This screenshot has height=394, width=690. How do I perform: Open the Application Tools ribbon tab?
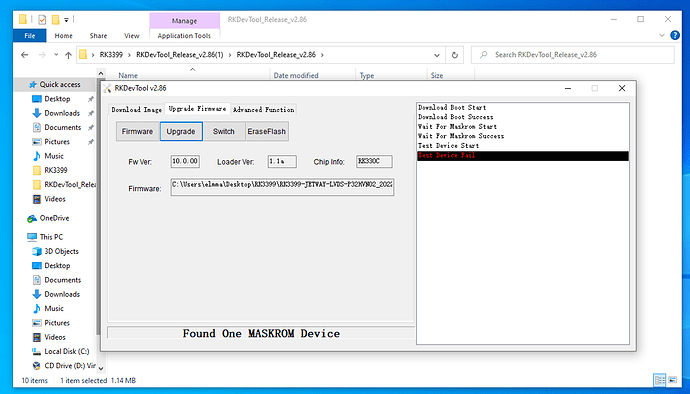coord(184,36)
